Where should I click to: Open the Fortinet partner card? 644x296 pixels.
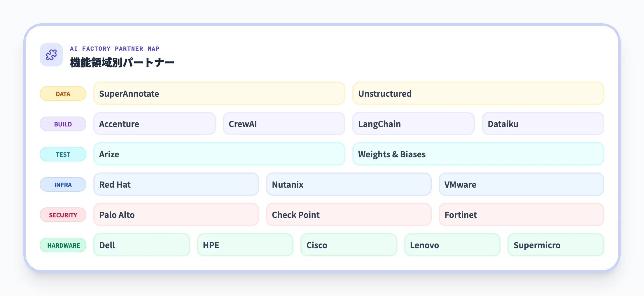point(521,215)
